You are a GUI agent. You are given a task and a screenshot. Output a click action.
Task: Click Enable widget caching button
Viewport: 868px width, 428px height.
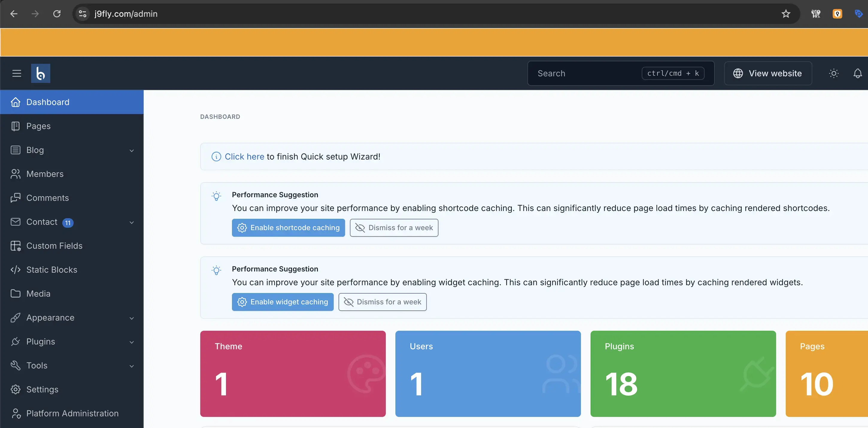click(x=282, y=302)
